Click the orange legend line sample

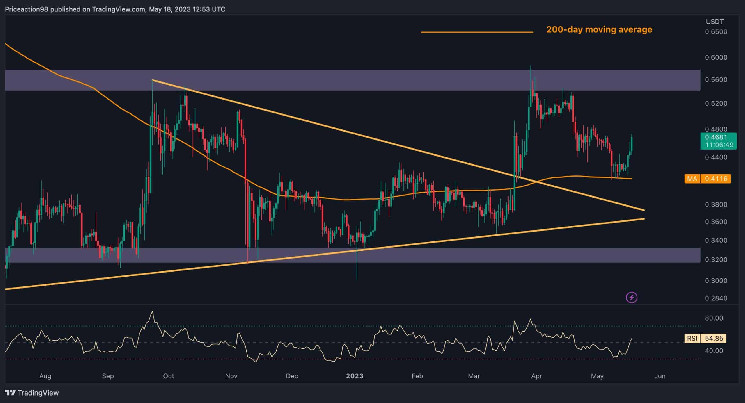(x=477, y=32)
